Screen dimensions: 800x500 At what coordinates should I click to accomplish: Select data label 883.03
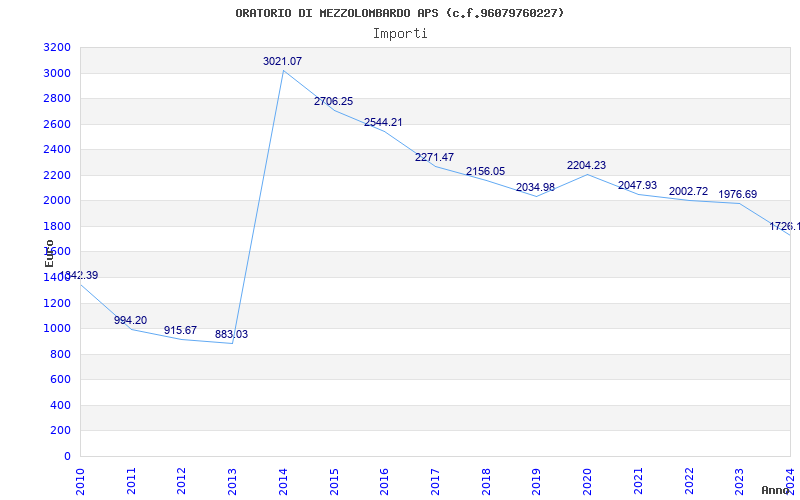[x=231, y=335]
